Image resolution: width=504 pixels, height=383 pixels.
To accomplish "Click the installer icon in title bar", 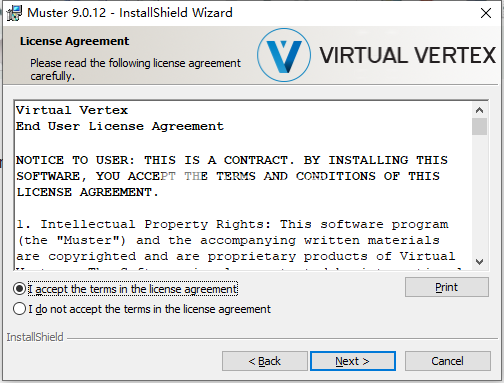I will click(14, 13).
